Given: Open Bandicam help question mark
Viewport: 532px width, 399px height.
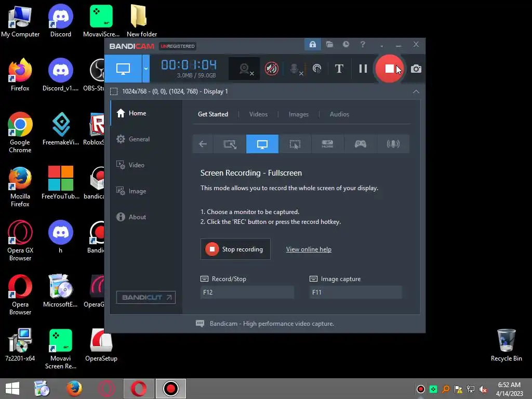Looking at the screenshot, I should click(x=363, y=45).
